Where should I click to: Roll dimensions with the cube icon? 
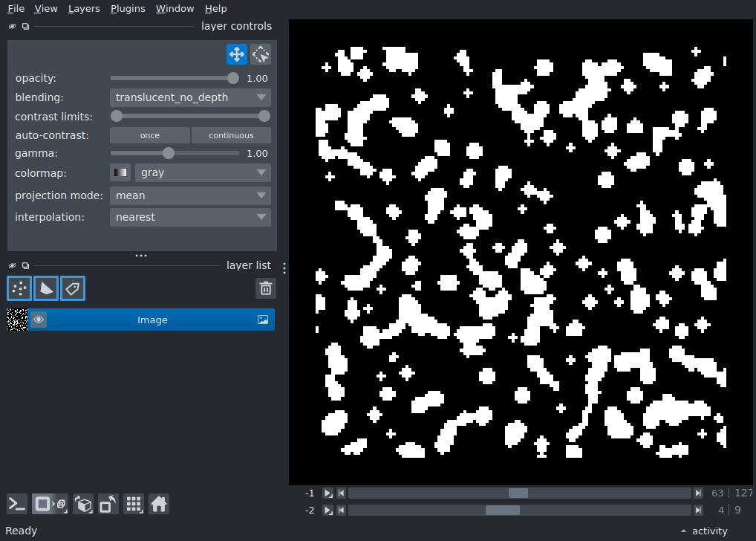pyautogui.click(x=83, y=505)
